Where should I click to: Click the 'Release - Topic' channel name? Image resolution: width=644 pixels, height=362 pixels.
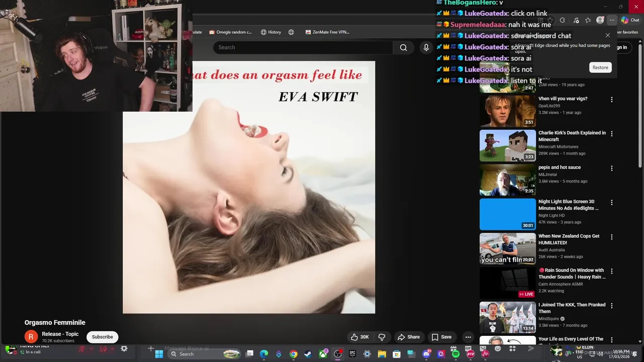(60, 334)
